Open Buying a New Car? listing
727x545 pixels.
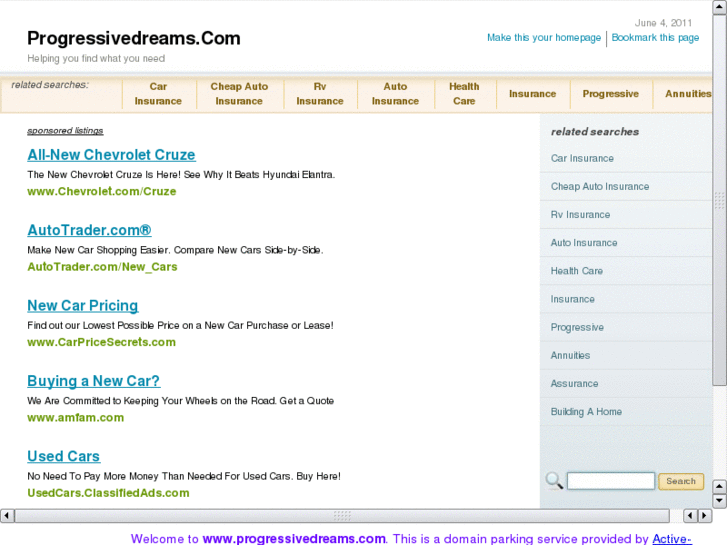pyautogui.click(x=93, y=381)
